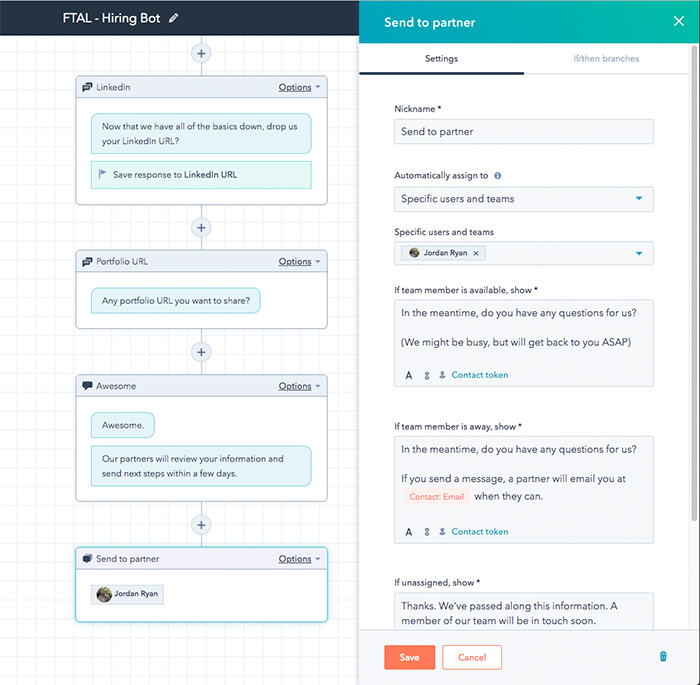Add a step above the LinkedIn block
The image size is (700, 685).
[x=201, y=54]
